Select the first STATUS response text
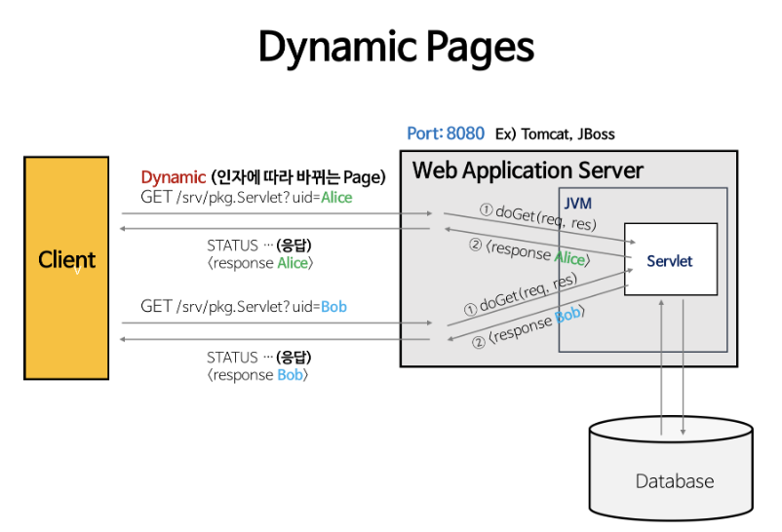This screenshot has width=782, height=532. (259, 253)
